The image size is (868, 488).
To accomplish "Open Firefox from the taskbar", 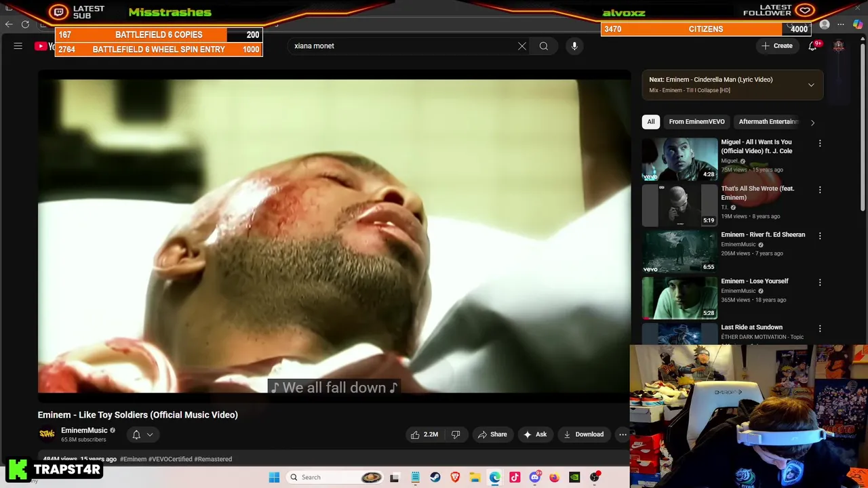I will pyautogui.click(x=555, y=477).
